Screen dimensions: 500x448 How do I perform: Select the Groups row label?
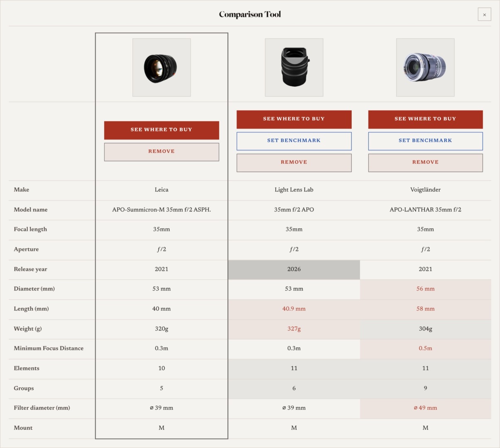click(x=24, y=388)
